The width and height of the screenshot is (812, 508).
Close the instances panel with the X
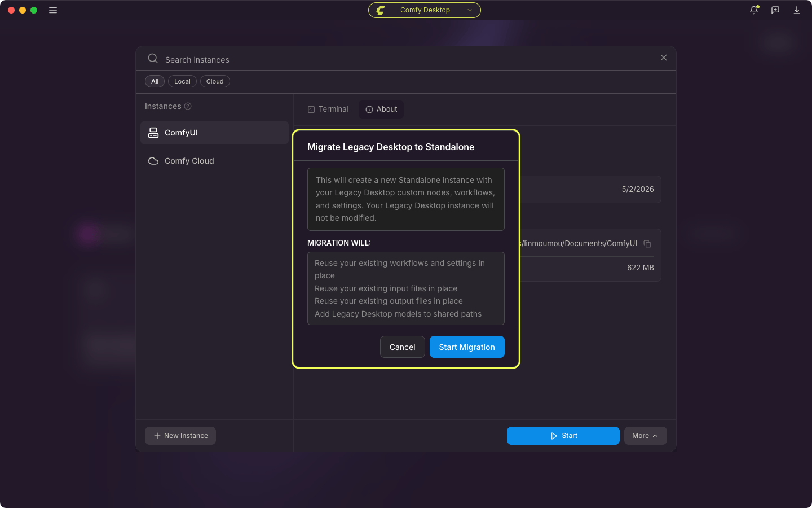(x=664, y=58)
